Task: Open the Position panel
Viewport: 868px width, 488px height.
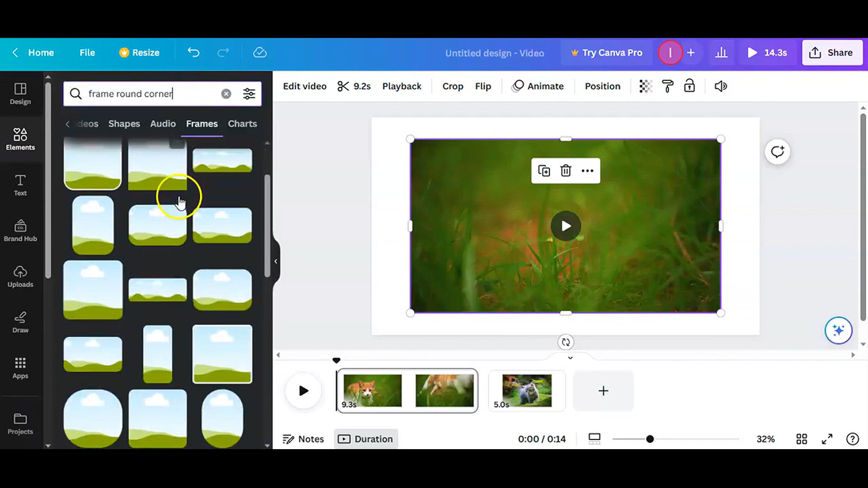Action: 602,86
